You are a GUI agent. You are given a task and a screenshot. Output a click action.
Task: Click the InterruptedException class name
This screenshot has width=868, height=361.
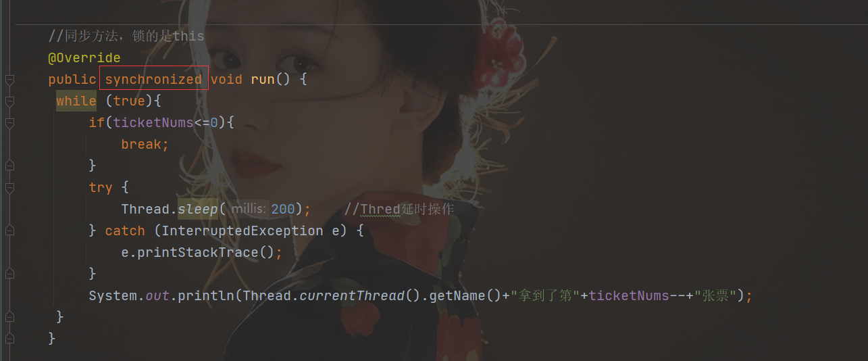[242, 231]
